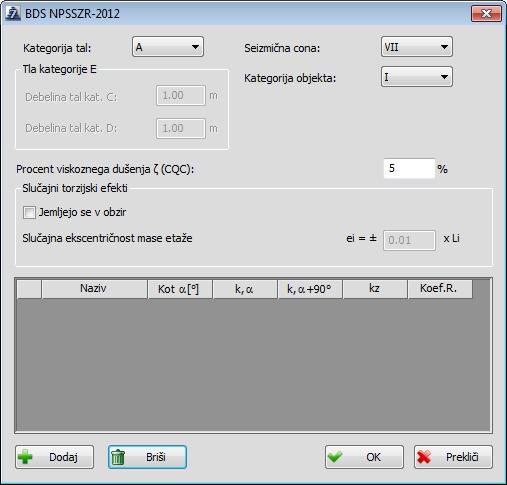Click the Kategorija tal label

pyautogui.click(x=57, y=48)
